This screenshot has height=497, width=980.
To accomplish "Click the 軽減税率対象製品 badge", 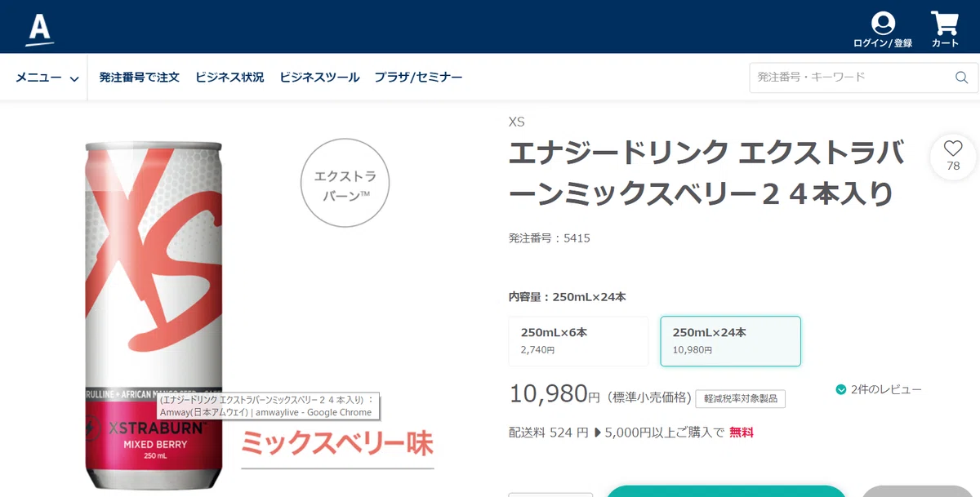I will pyautogui.click(x=741, y=399).
